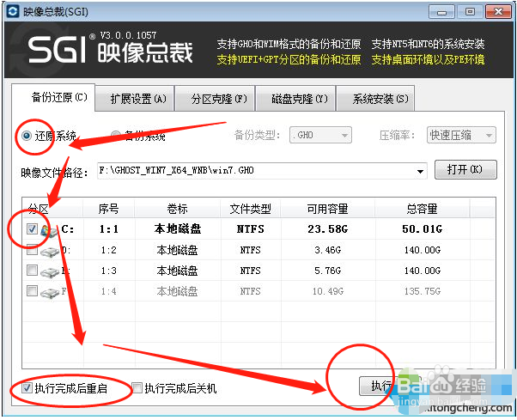Viewport: 517px width, 420px height.
Task: Check the partition checkbox in row 1:4
Action: point(32,291)
